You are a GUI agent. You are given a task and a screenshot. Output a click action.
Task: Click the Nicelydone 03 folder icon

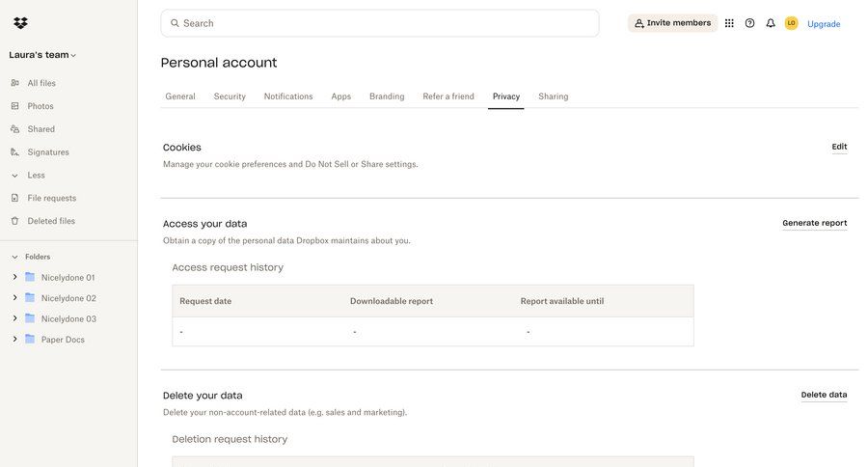point(30,318)
